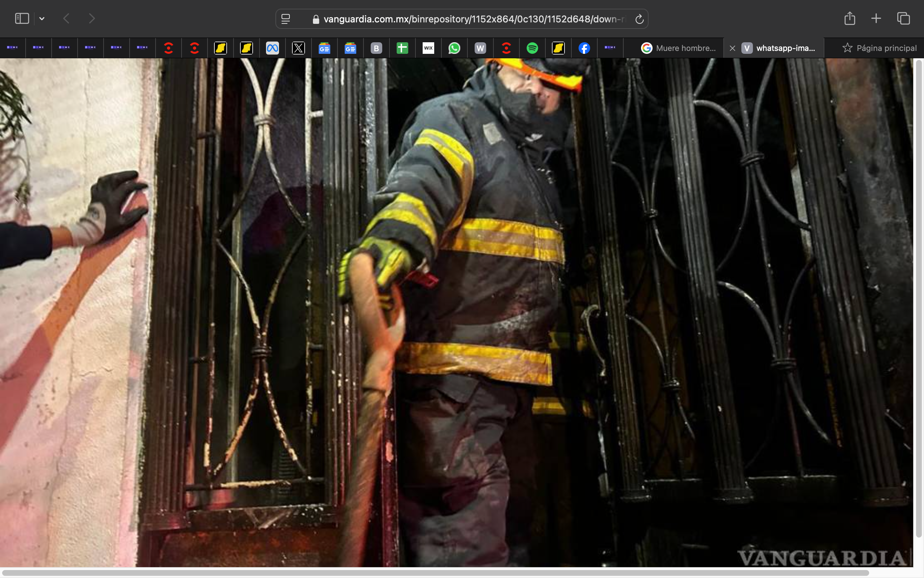This screenshot has height=578, width=924.
Task: Open the yellow pinned tab beside Meta
Action: [x=246, y=48]
